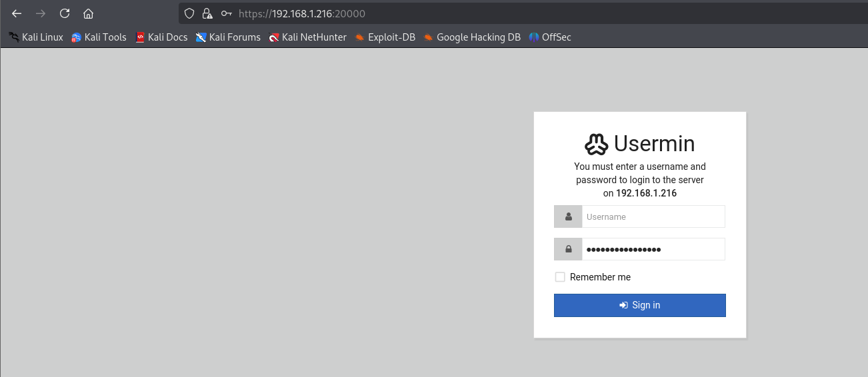Image resolution: width=868 pixels, height=377 pixels.
Task: Open the connection security lock warning icon
Action: [x=207, y=13]
